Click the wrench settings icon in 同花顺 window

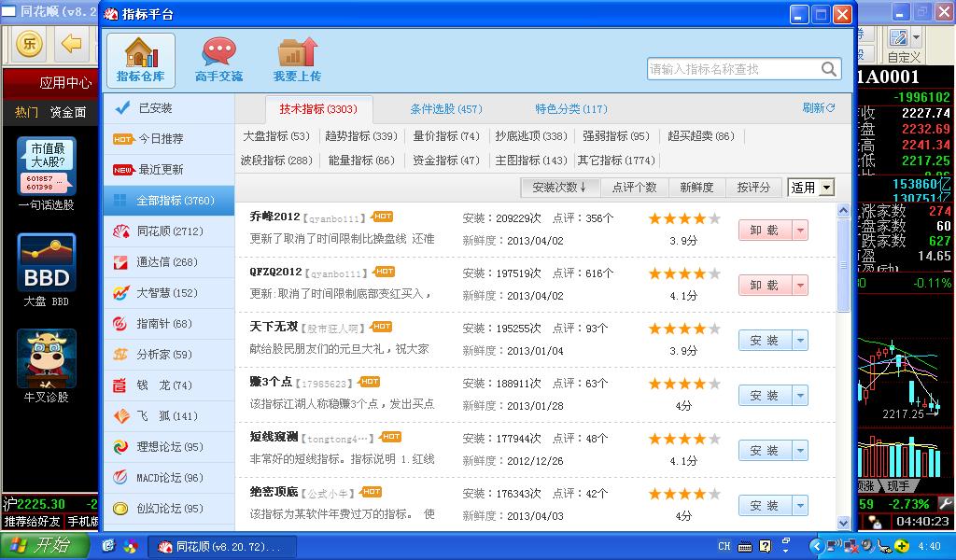click(x=945, y=504)
